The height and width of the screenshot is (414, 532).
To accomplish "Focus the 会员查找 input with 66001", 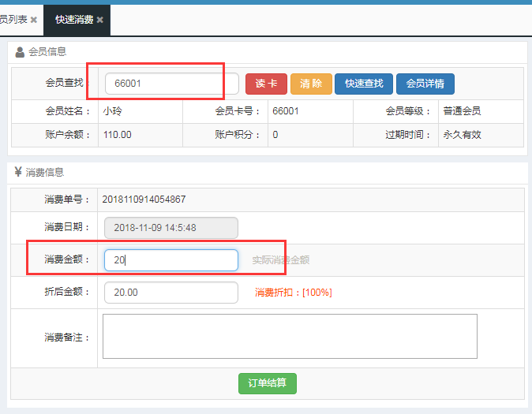I will pyautogui.click(x=172, y=84).
